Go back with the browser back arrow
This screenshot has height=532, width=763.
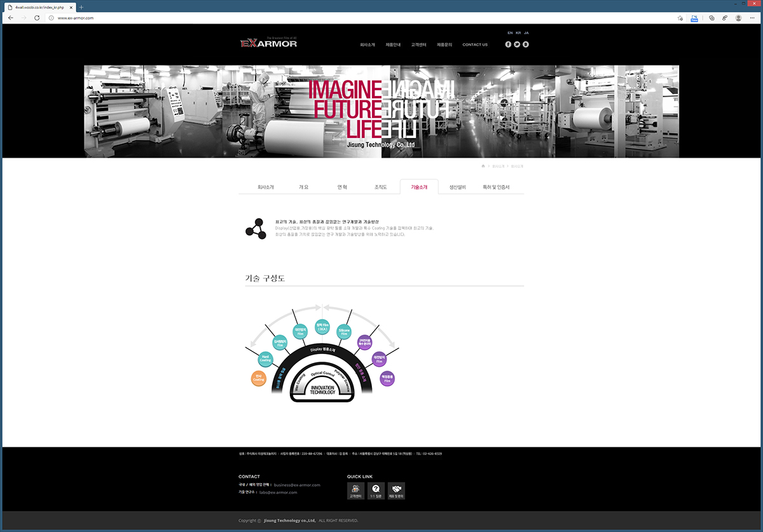pos(11,18)
